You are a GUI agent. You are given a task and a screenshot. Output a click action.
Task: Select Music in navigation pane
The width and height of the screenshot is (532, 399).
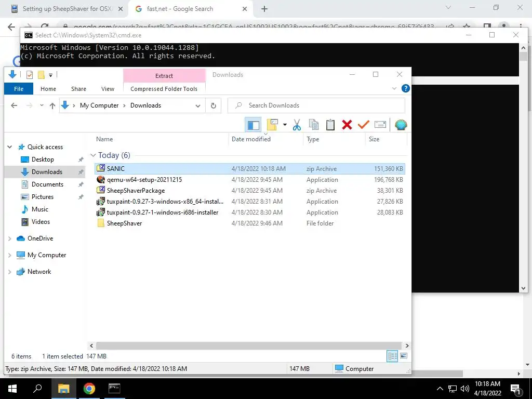coord(39,210)
